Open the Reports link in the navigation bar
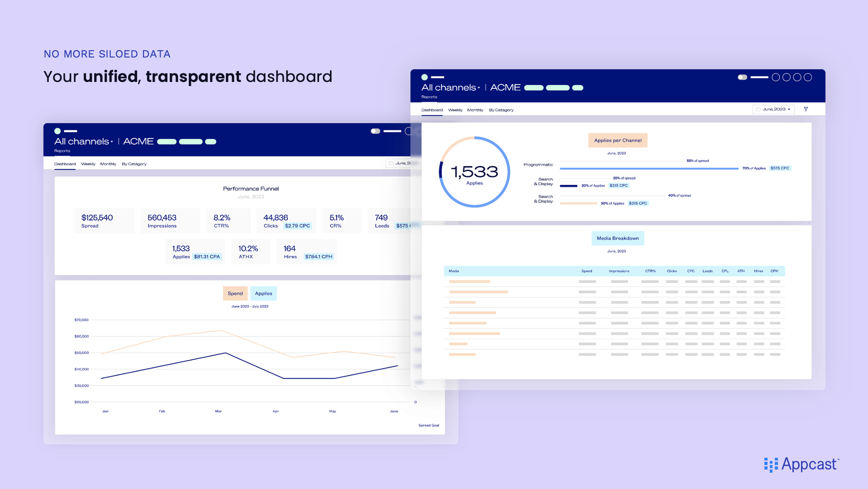 [429, 97]
